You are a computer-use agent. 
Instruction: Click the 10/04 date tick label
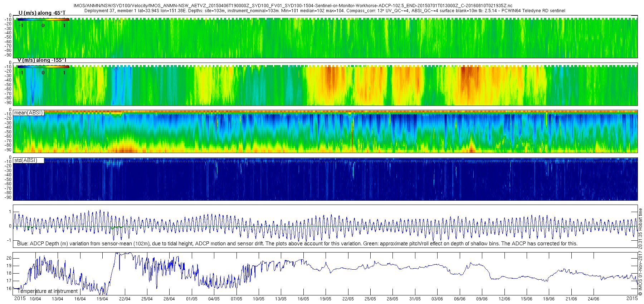click(35, 299)
